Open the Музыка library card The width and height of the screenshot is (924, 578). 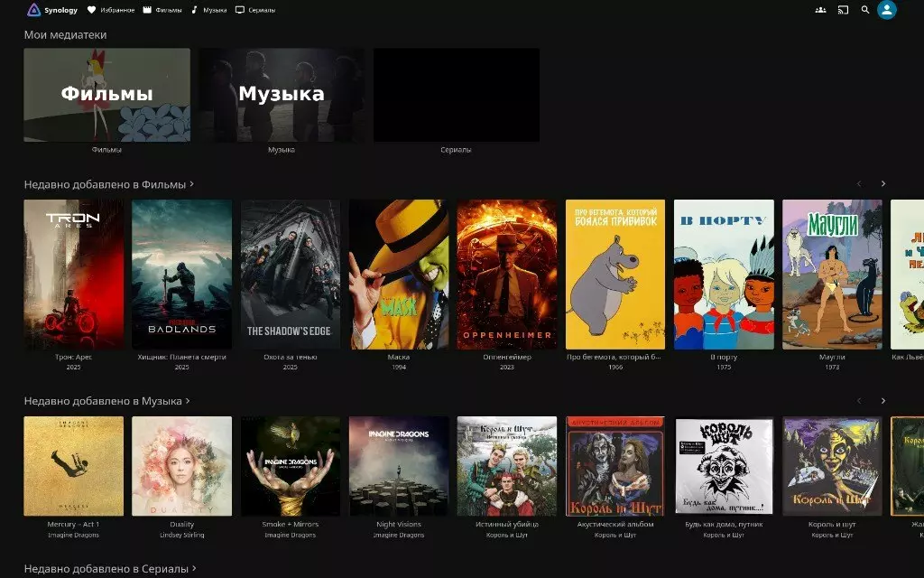[x=282, y=95]
